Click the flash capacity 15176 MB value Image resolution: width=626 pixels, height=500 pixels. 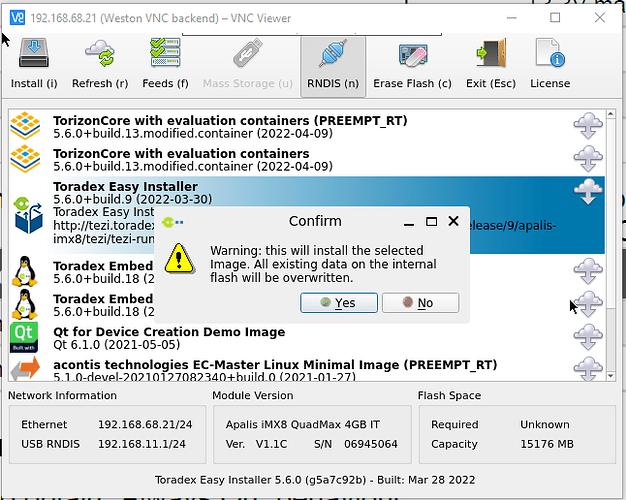coord(547,444)
